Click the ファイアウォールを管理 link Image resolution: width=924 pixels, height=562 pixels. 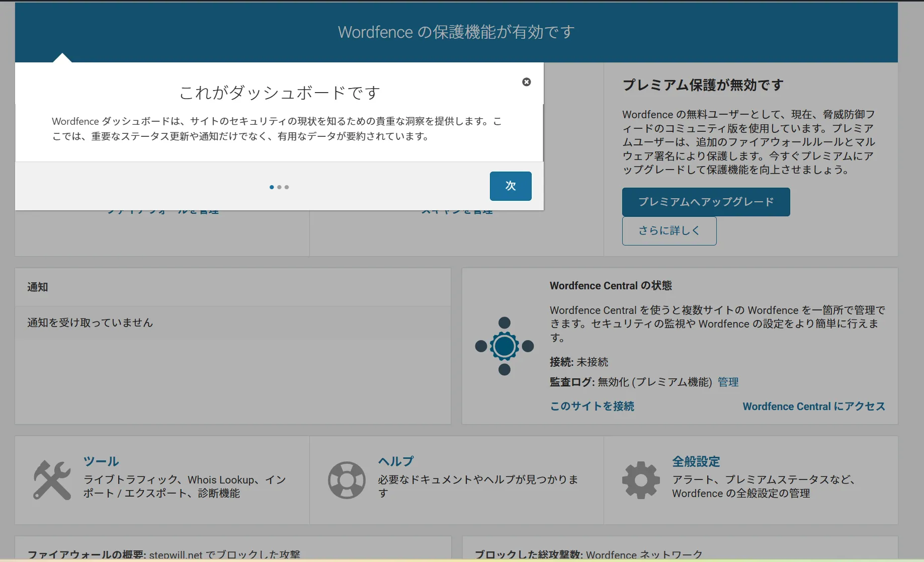tap(162, 210)
